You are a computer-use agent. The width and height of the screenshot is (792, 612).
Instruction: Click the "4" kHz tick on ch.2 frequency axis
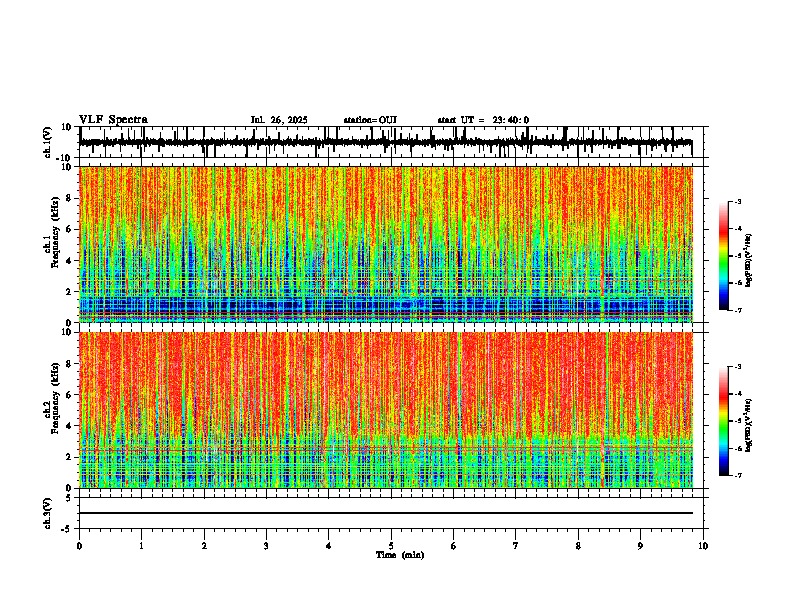tap(70, 426)
